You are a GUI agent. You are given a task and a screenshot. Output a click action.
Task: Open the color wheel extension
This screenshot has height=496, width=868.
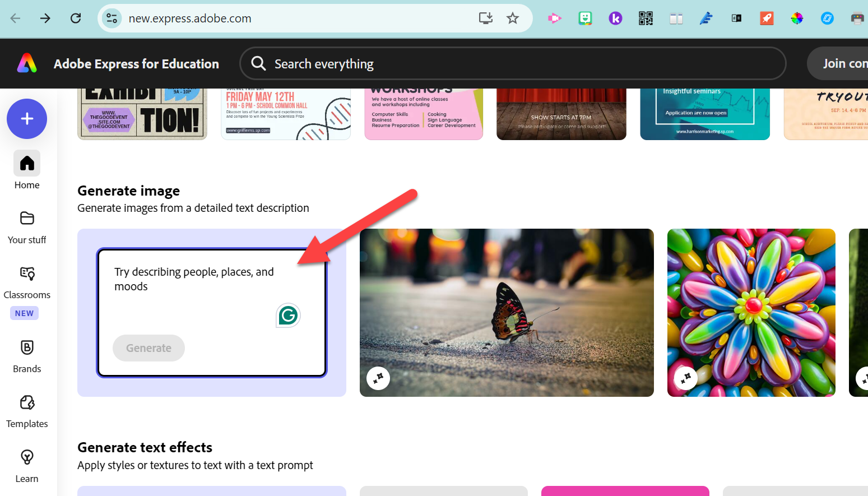tap(797, 18)
